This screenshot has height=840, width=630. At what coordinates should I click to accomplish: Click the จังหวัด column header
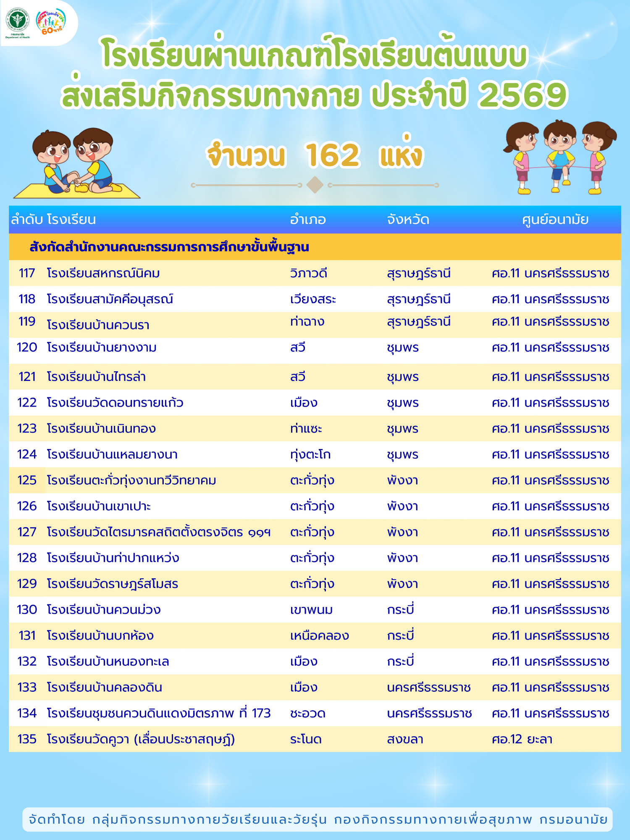408,220
